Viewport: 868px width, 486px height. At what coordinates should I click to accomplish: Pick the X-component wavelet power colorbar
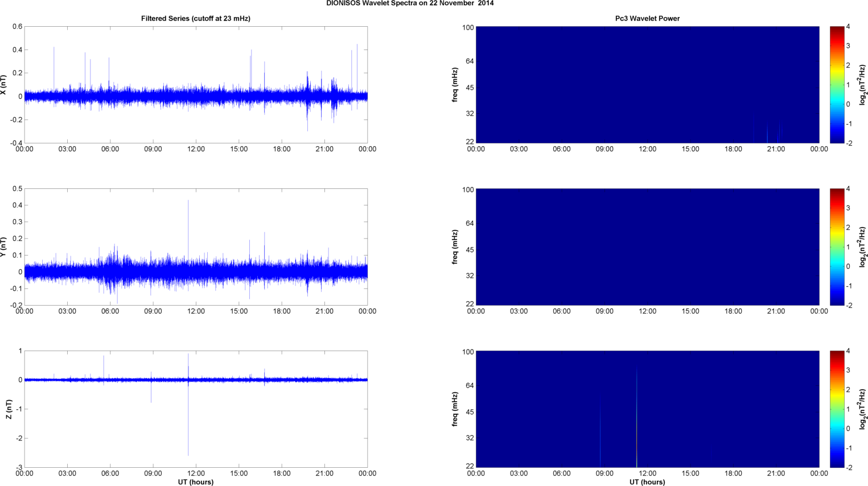[837, 85]
